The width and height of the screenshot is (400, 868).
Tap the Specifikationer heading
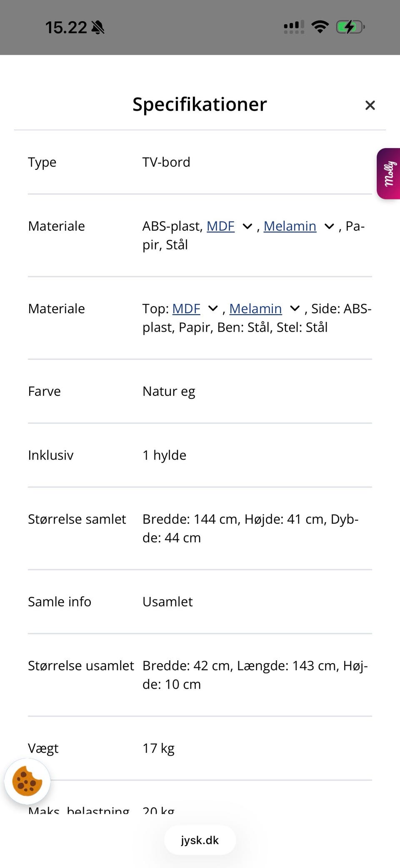tap(200, 104)
